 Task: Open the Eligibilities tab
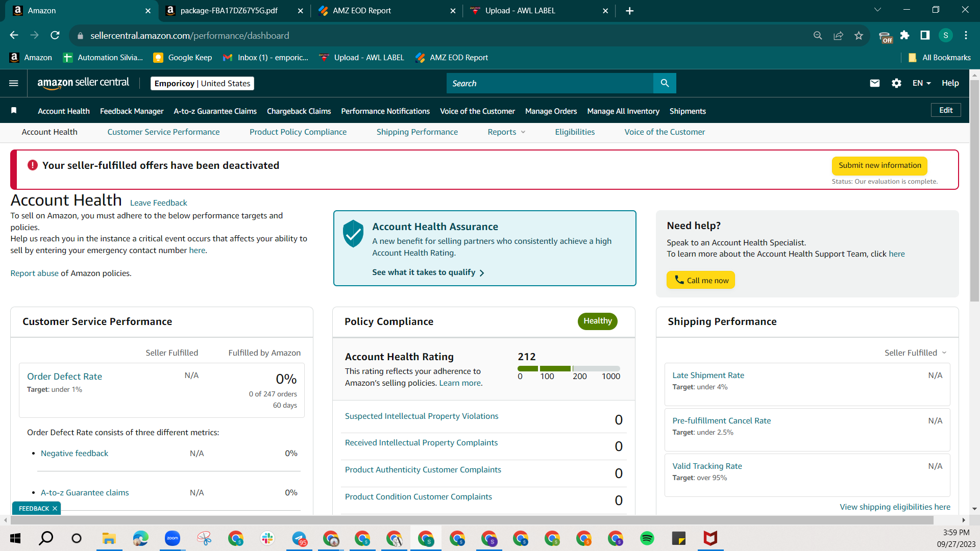[x=575, y=132]
